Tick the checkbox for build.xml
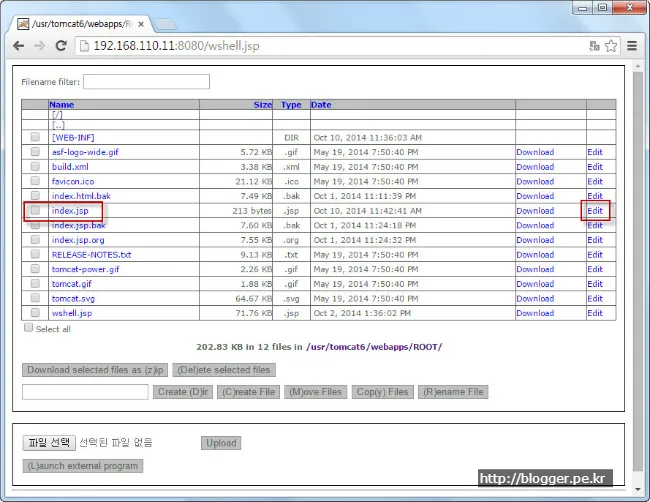The width and height of the screenshot is (650, 502). pos(35,167)
